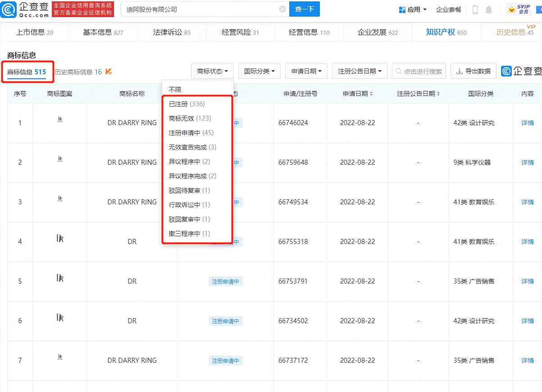The image size is (542, 392).
Task: Switch to 企业发展 tab
Action: tap(378, 32)
